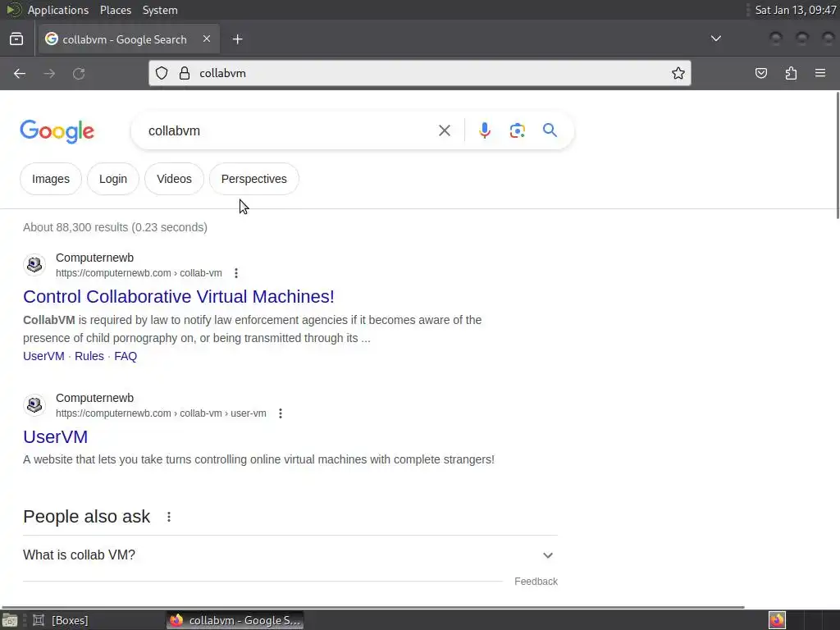
Task: Open the People also ask options dots
Action: coord(169,517)
